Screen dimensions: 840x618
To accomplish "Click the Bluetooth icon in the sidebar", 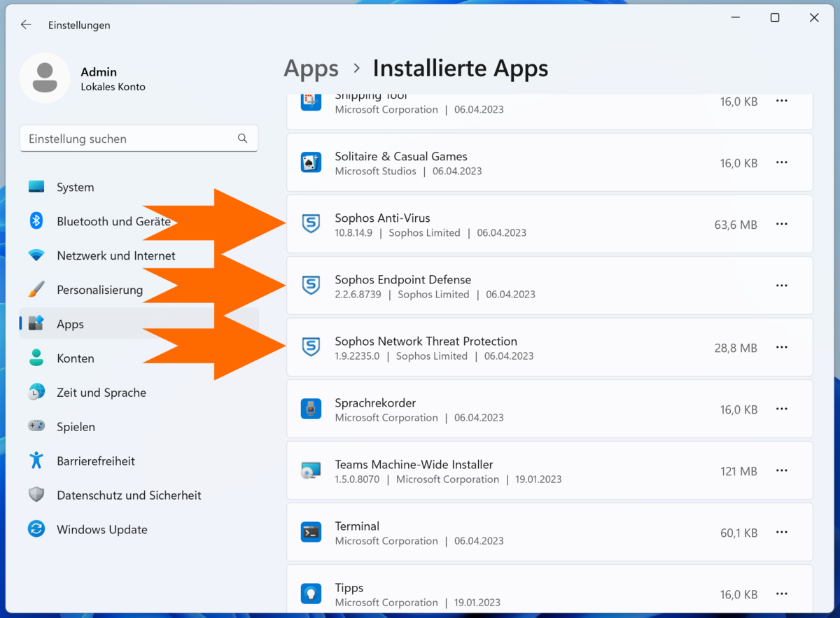I will coord(36,221).
